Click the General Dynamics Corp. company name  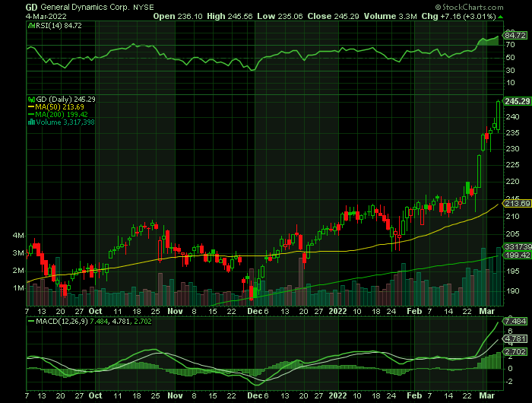pos(85,7)
